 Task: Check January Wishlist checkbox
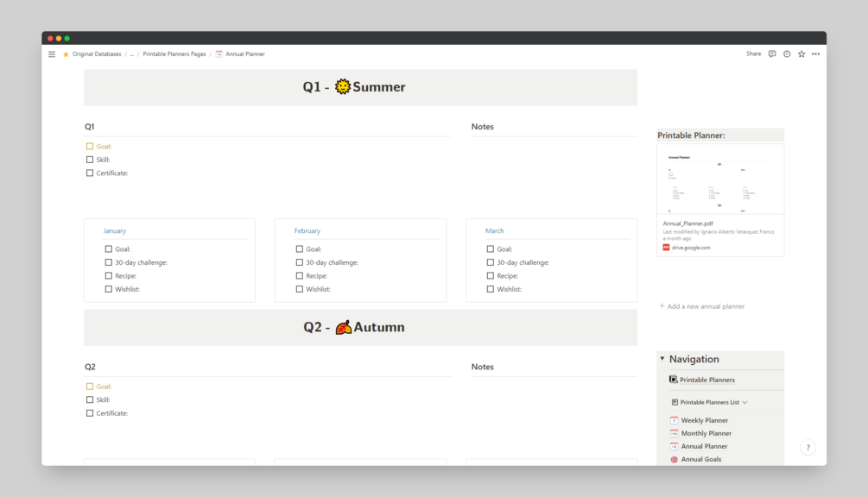pos(109,289)
